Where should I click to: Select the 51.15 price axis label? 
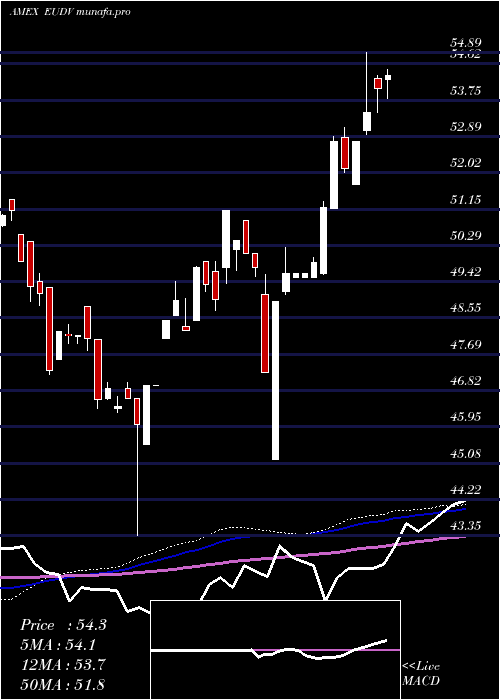point(465,200)
